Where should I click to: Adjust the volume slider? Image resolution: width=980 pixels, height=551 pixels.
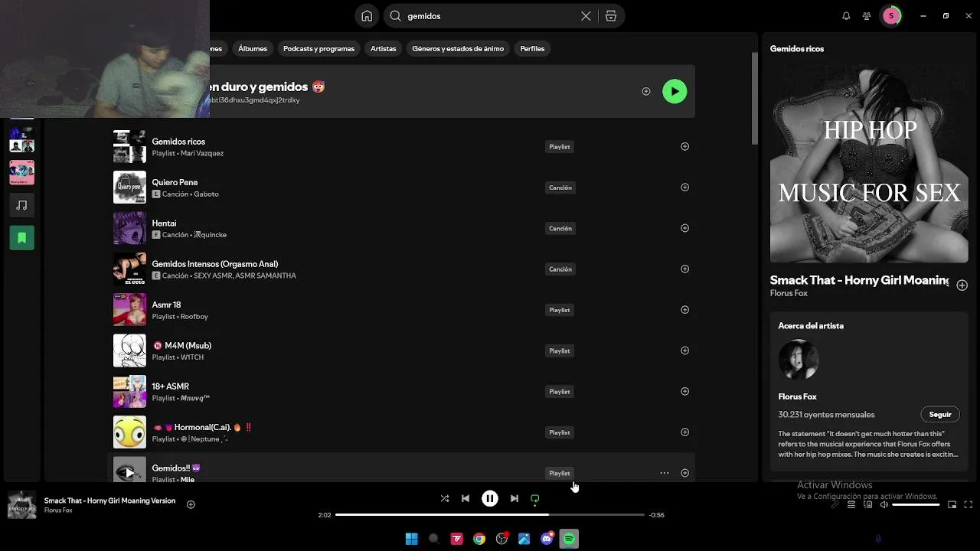pyautogui.click(x=916, y=505)
